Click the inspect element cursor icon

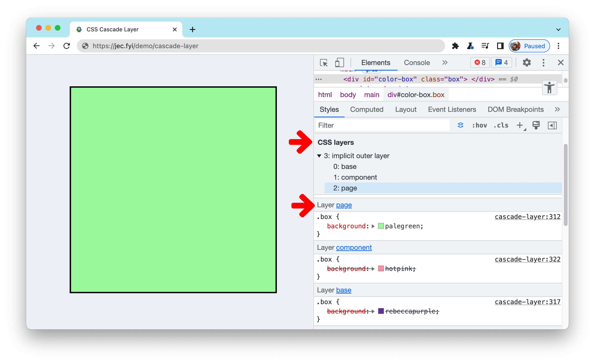pos(324,63)
